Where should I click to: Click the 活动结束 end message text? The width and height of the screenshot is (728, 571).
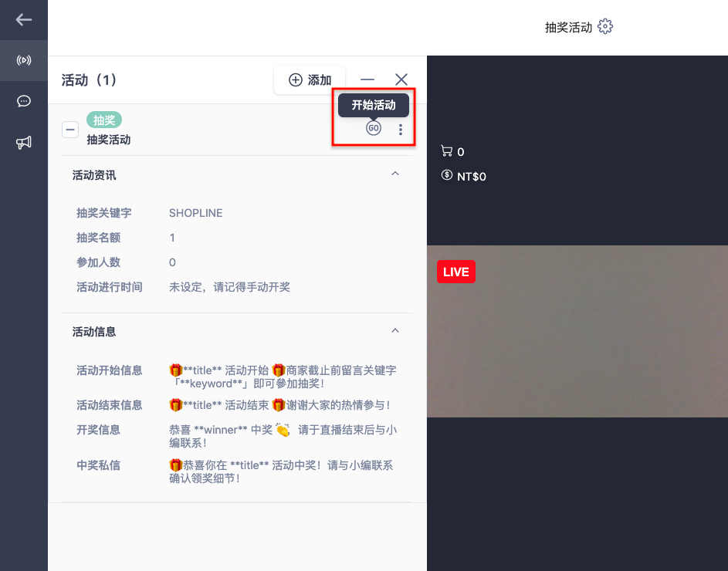[280, 405]
